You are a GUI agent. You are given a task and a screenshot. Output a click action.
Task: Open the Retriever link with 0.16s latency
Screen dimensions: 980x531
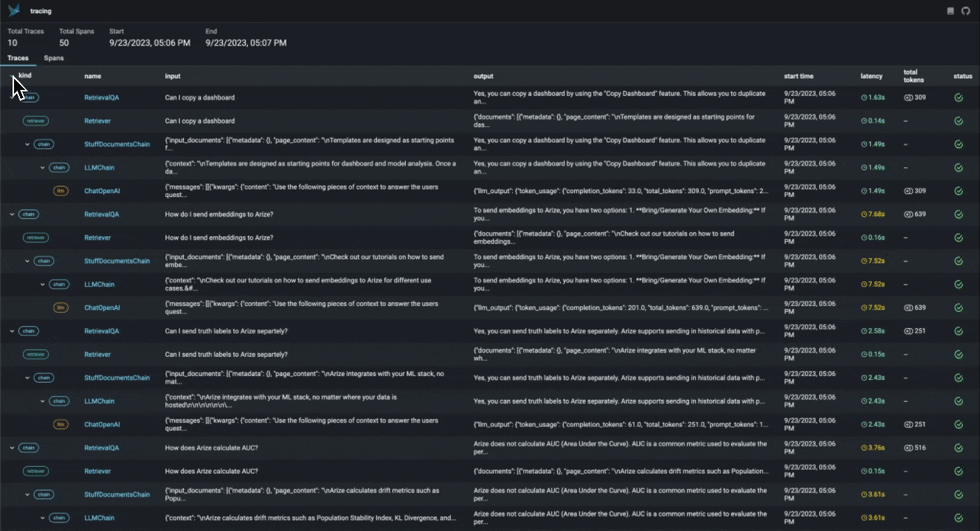click(x=97, y=238)
